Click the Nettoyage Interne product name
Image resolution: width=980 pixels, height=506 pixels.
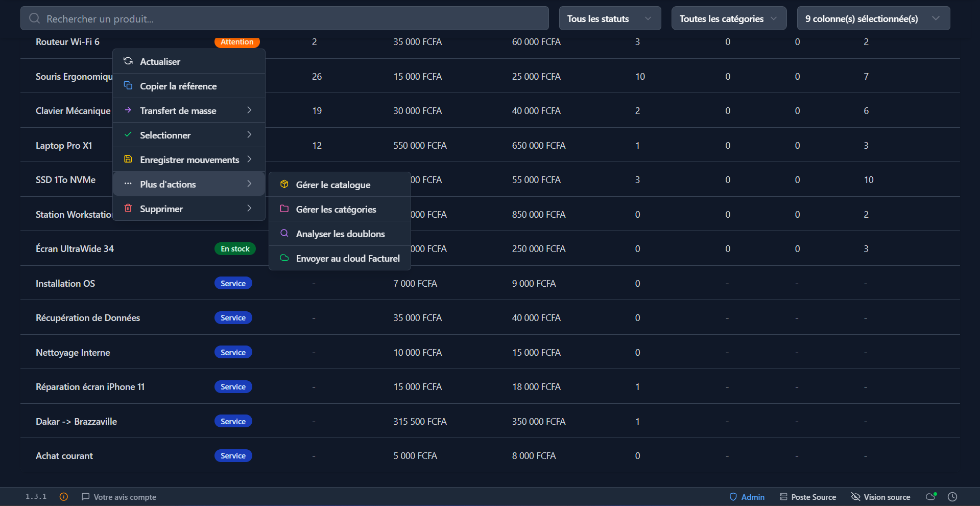coord(73,353)
